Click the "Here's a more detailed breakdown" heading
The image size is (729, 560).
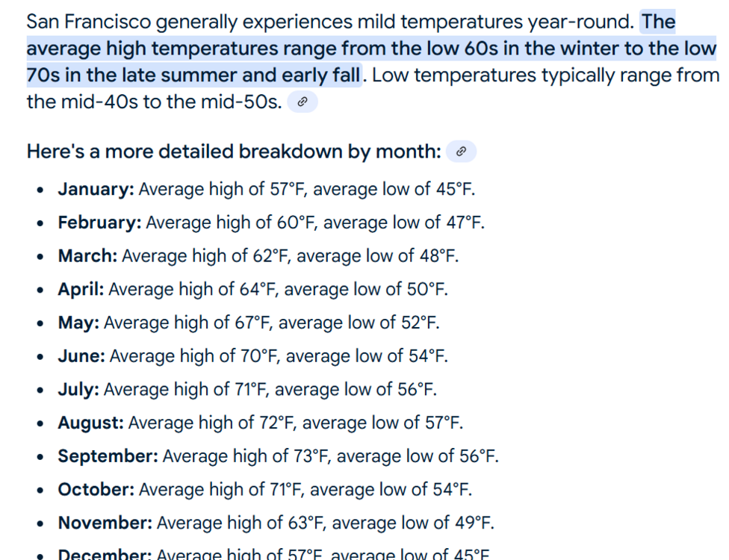point(233,152)
